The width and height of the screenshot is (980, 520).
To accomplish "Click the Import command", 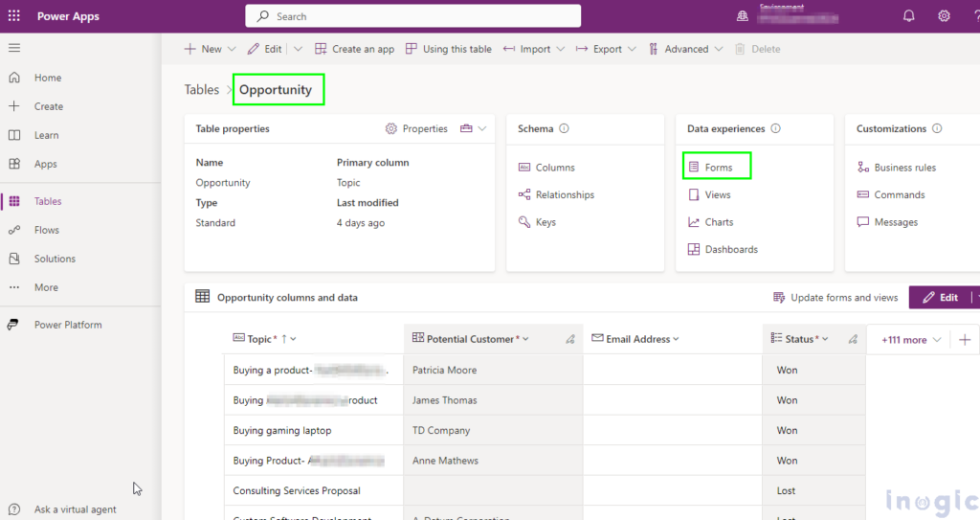I will point(527,49).
